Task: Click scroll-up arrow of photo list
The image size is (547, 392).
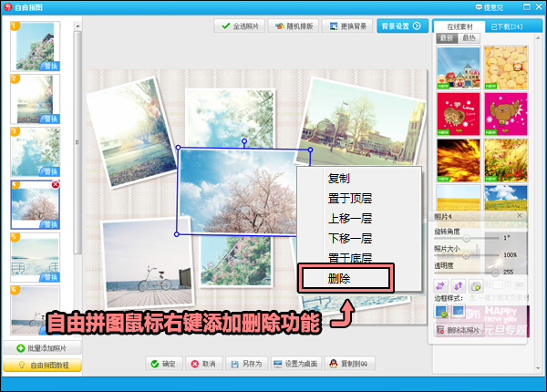Action: (x=77, y=26)
